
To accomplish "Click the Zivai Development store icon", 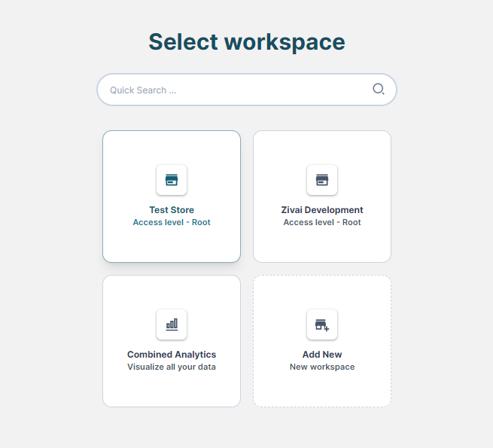I will pos(322,180).
